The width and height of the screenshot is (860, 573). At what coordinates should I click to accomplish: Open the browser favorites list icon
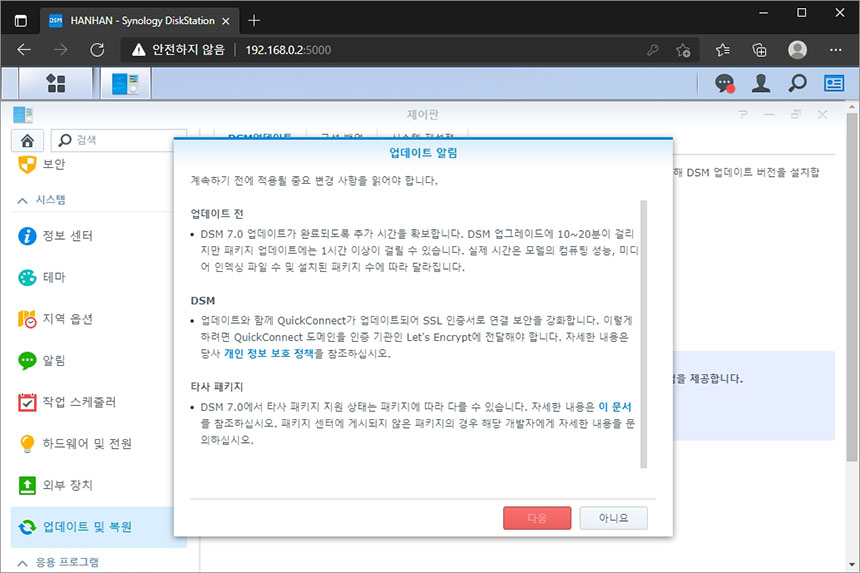(x=722, y=50)
